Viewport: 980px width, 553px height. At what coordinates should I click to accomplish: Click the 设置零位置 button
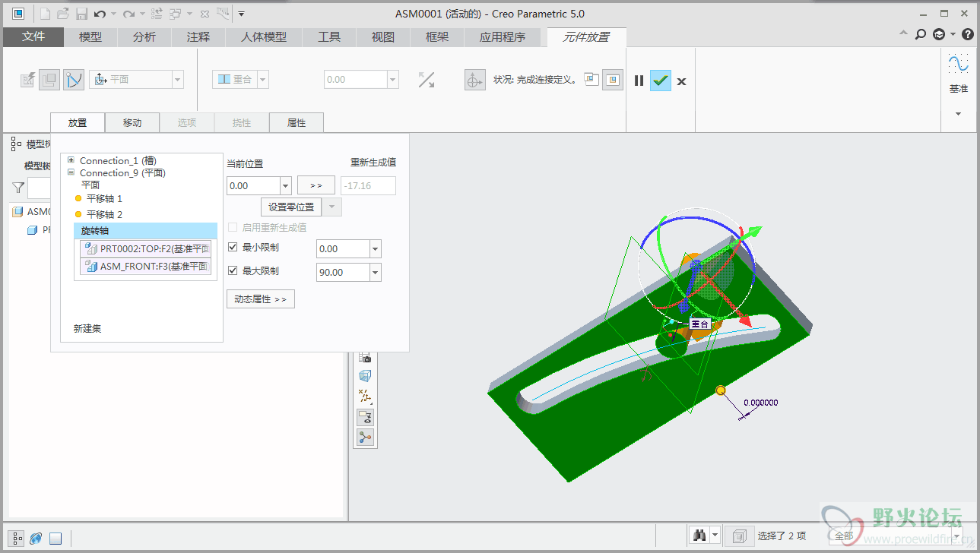click(x=291, y=207)
